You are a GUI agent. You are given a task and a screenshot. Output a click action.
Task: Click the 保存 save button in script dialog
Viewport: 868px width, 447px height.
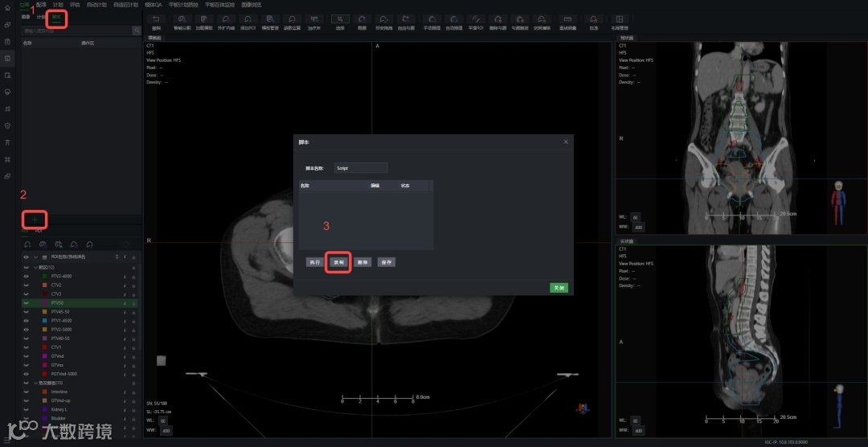coord(387,263)
